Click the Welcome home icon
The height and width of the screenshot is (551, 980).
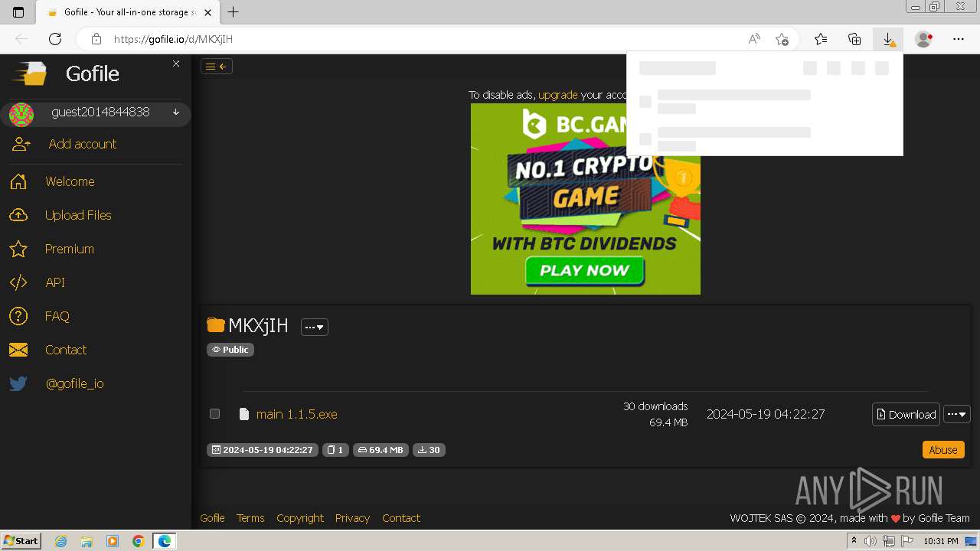tap(18, 181)
